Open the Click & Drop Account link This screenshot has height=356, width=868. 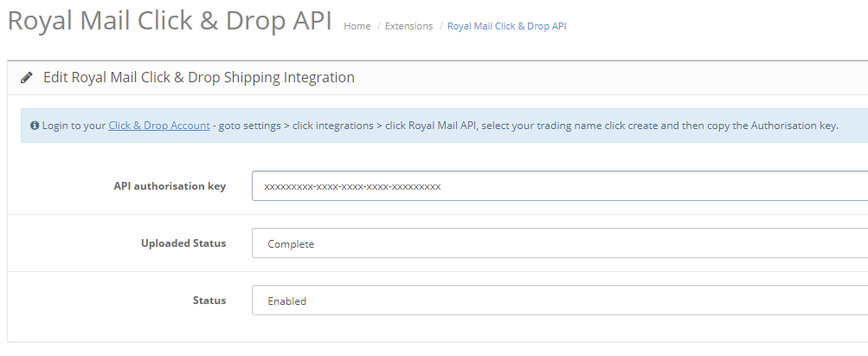[x=159, y=126]
